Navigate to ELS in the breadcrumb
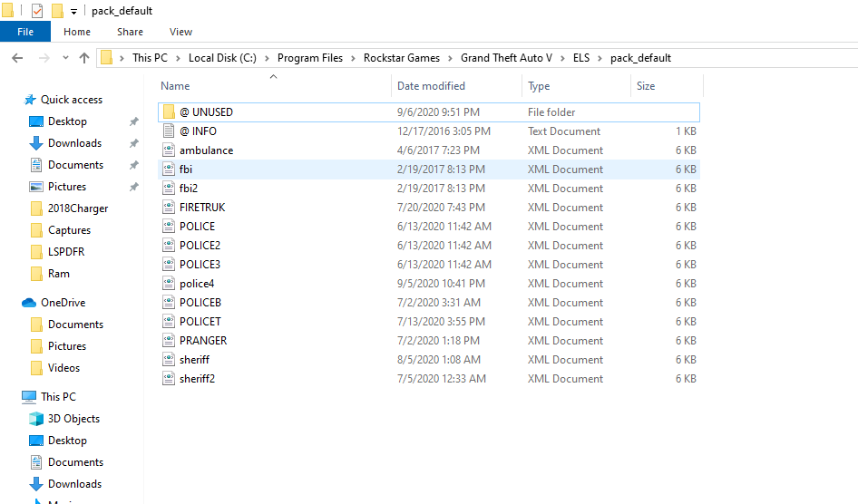This screenshot has width=858, height=504. pos(581,58)
